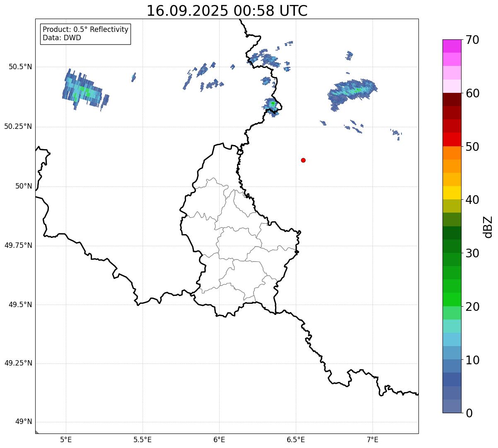Click the title "16.09.2025 00:58 UTC"

pyautogui.click(x=227, y=11)
